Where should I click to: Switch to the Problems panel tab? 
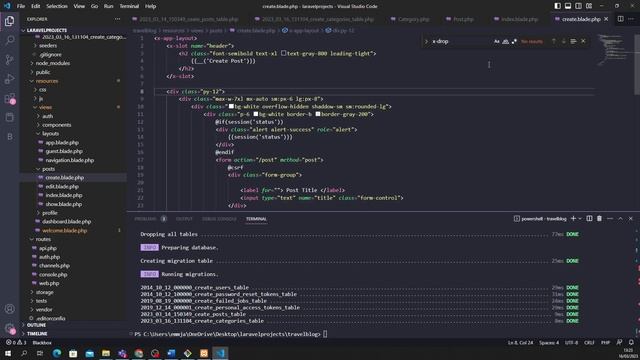(x=145, y=219)
